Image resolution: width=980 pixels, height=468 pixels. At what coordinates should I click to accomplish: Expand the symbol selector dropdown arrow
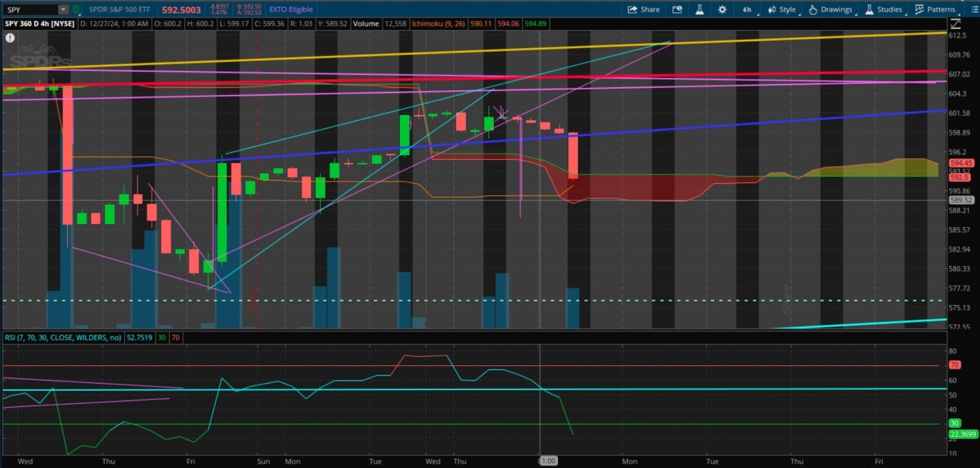pos(64,9)
